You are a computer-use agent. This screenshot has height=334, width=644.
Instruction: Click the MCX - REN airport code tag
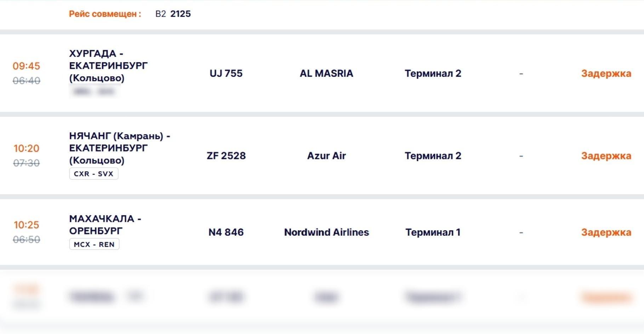[94, 244]
